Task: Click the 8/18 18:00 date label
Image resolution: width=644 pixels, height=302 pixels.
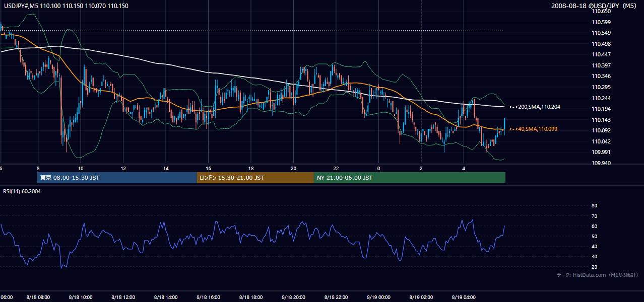Action: [x=250, y=297]
